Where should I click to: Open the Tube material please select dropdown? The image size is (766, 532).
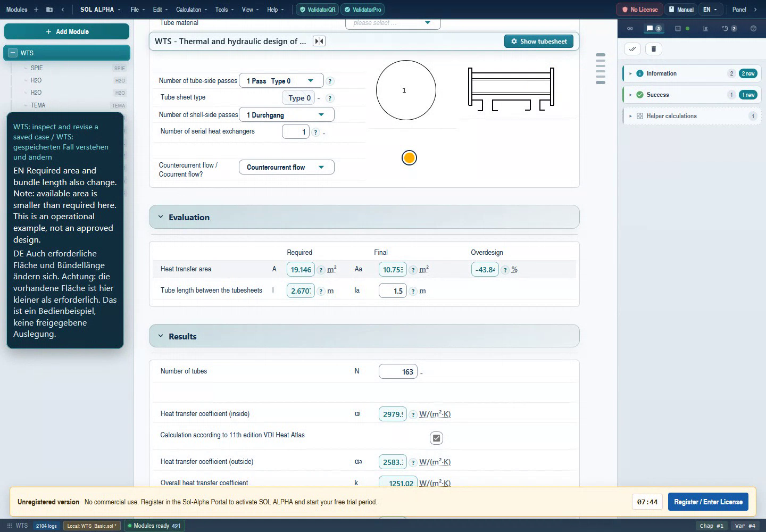(393, 23)
